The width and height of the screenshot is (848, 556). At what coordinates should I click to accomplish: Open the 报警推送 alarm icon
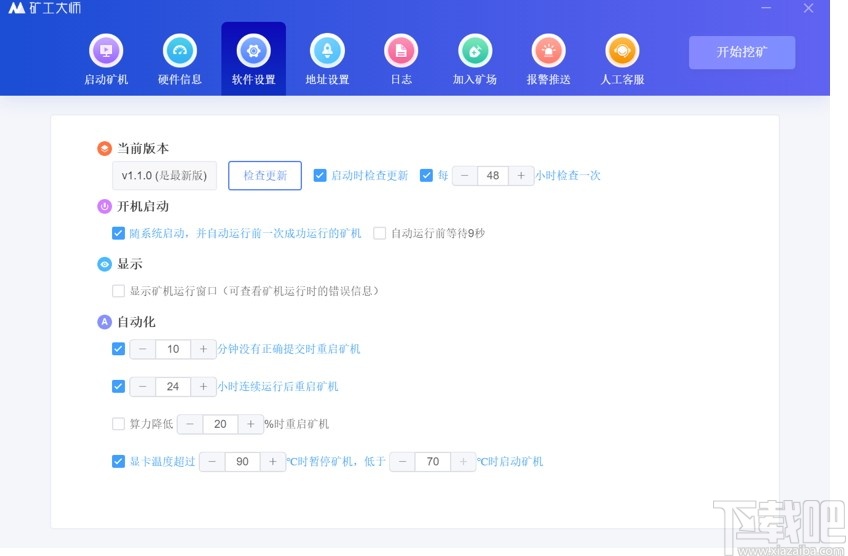548,51
